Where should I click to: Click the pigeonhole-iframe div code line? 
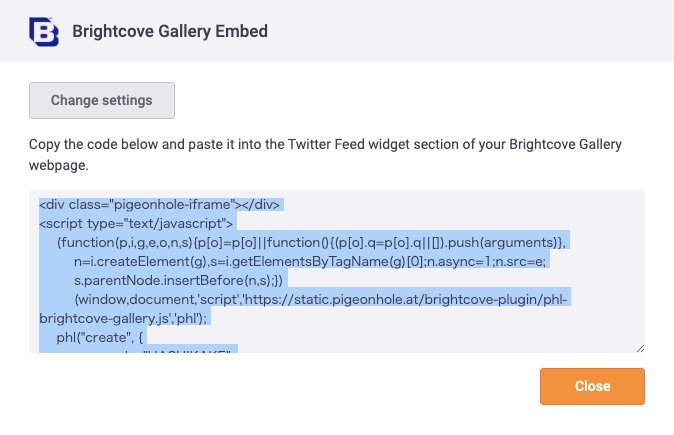tap(160, 204)
